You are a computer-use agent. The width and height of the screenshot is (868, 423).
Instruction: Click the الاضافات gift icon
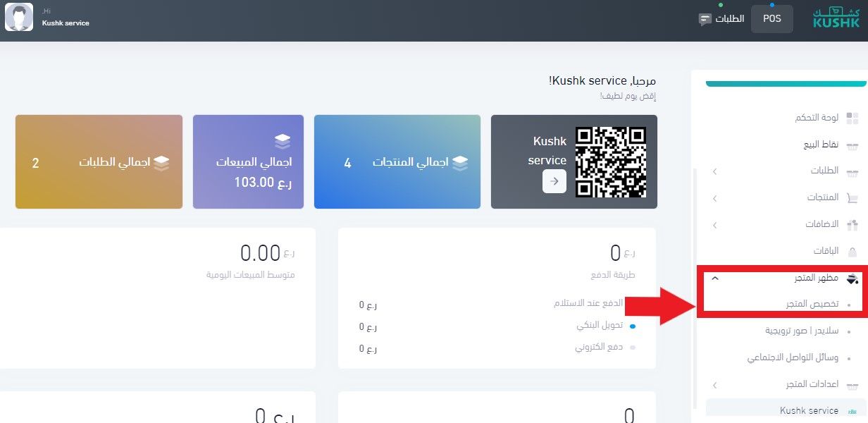click(852, 225)
